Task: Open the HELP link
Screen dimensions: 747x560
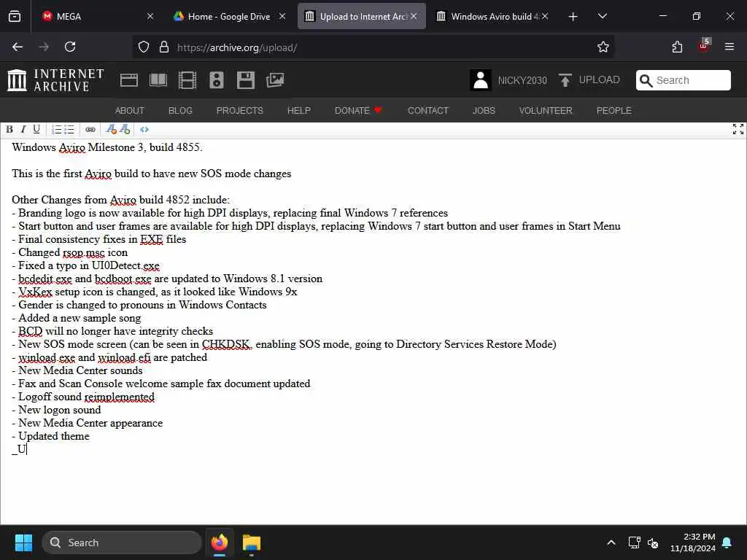Action: pyautogui.click(x=298, y=111)
